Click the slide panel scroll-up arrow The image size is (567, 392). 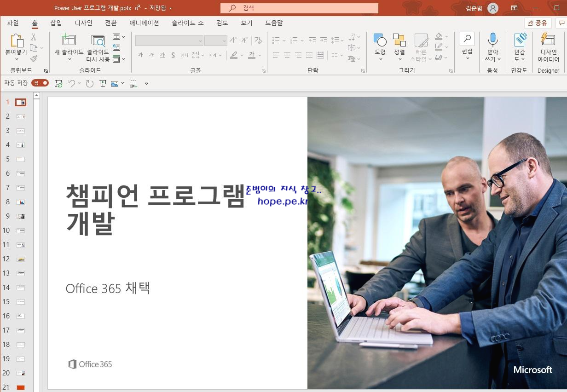[37, 95]
